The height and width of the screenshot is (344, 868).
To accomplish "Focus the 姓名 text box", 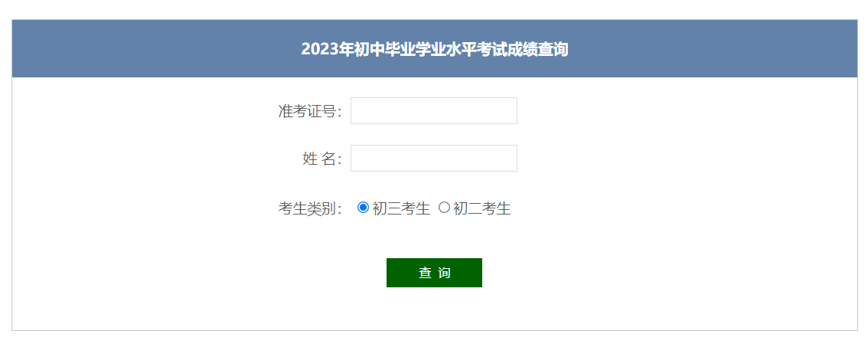I will coord(433,159).
